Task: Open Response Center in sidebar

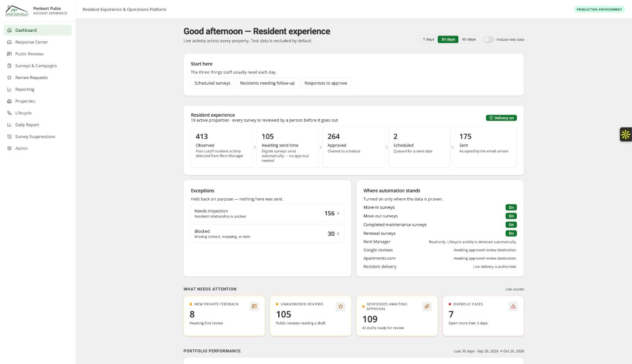Action: (x=38, y=42)
